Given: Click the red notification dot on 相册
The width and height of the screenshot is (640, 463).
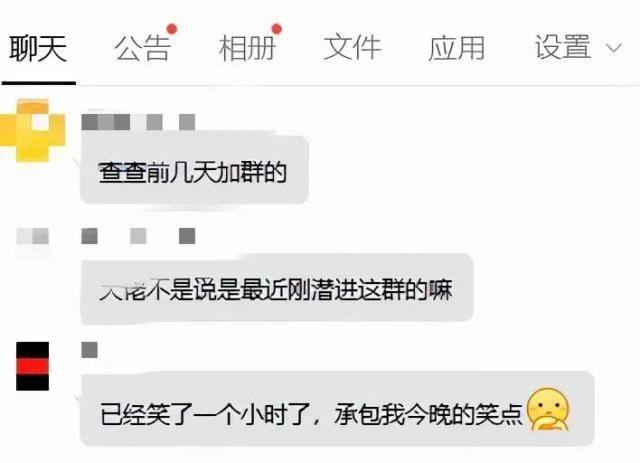Looking at the screenshot, I should pyautogui.click(x=277, y=29).
